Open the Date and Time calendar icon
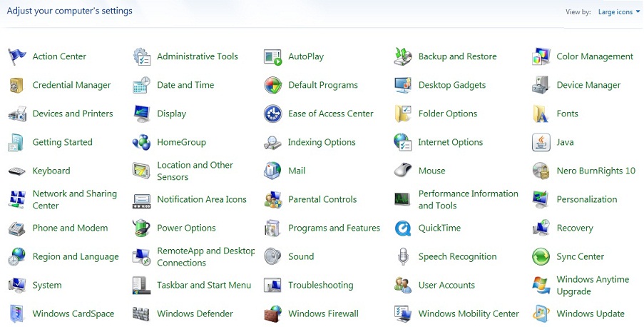 tap(142, 85)
